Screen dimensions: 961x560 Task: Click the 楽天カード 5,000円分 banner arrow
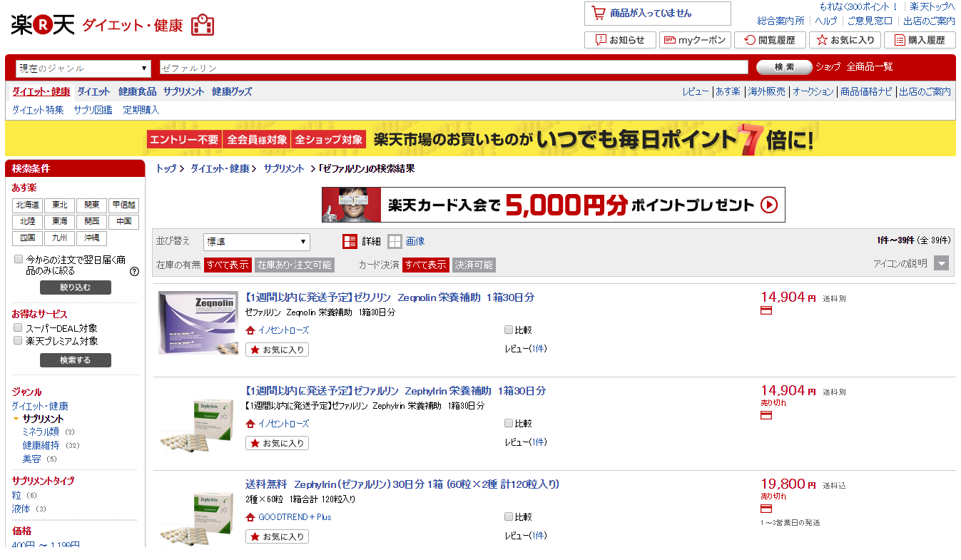(769, 205)
